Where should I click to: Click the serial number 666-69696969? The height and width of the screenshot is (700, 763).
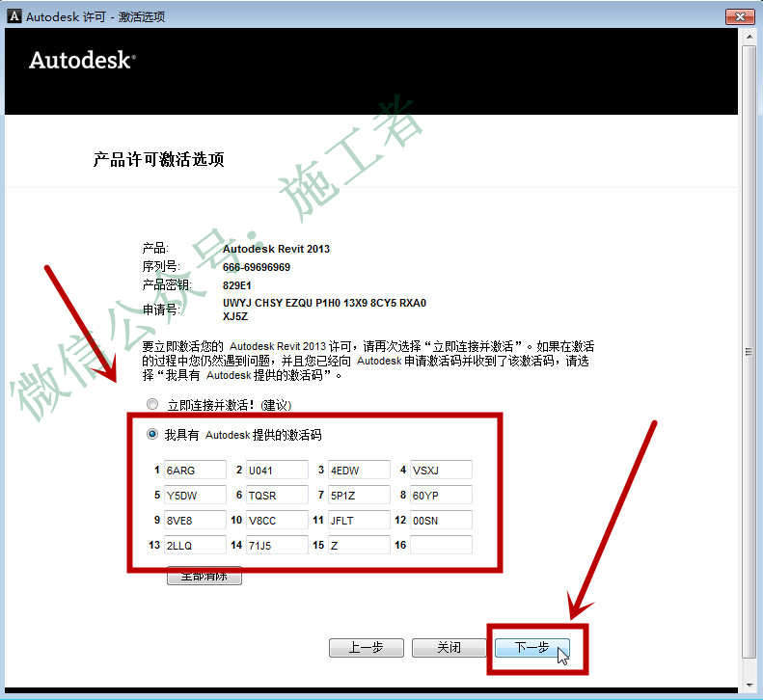point(257,267)
